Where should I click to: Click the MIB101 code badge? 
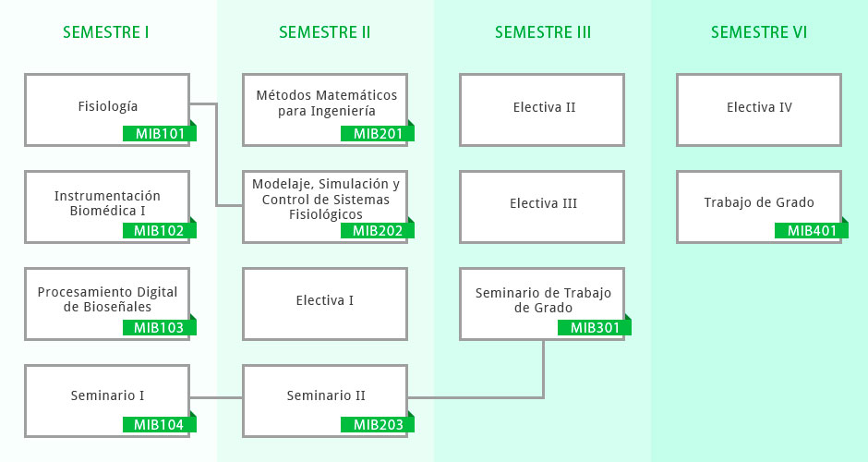[x=160, y=133]
